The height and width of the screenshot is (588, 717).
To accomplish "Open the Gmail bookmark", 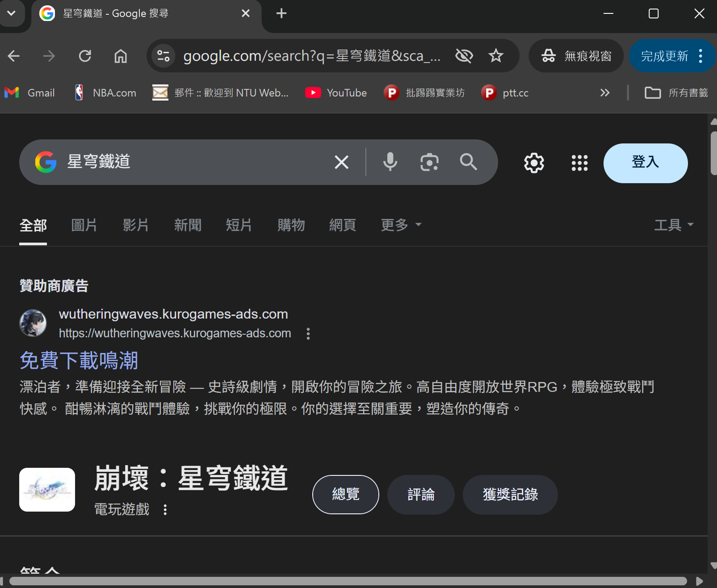I will pos(29,93).
